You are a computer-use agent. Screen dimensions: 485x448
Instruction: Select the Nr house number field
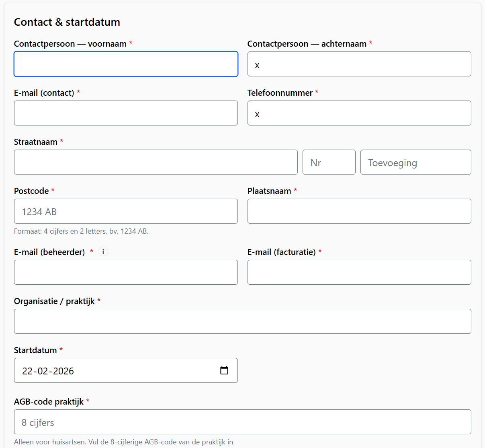point(329,162)
